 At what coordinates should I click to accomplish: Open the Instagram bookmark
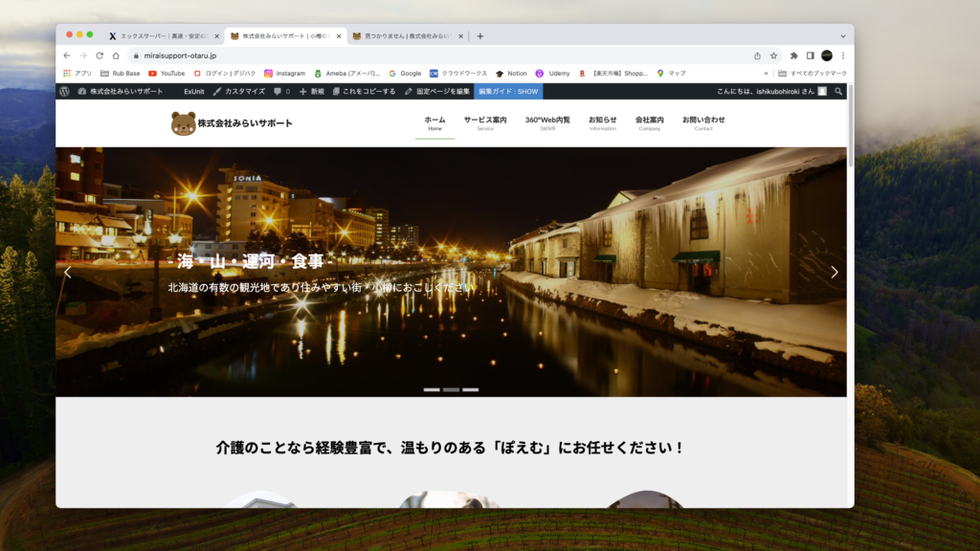[x=284, y=73]
